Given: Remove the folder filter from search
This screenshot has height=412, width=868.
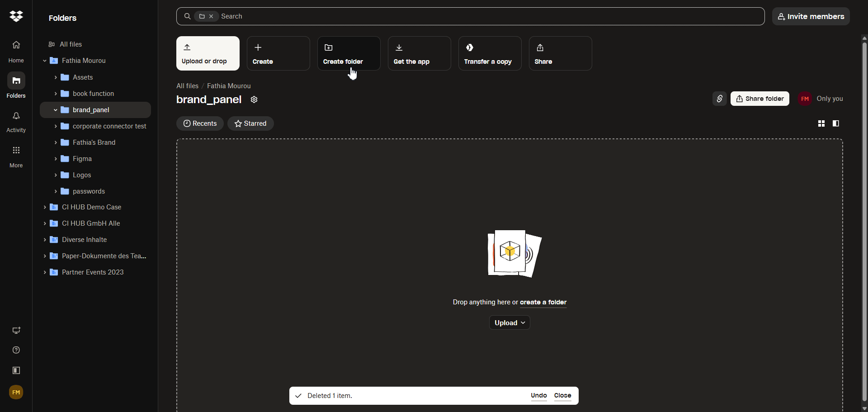Looking at the screenshot, I should (211, 16).
